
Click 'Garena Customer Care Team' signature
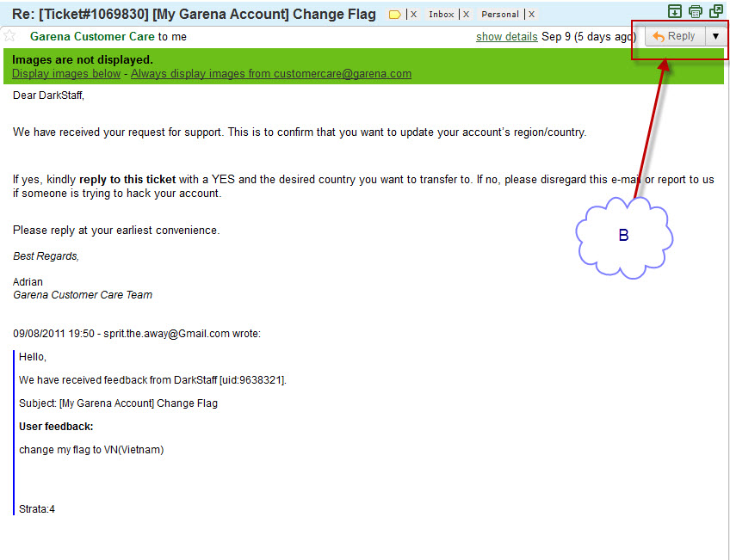(83, 295)
